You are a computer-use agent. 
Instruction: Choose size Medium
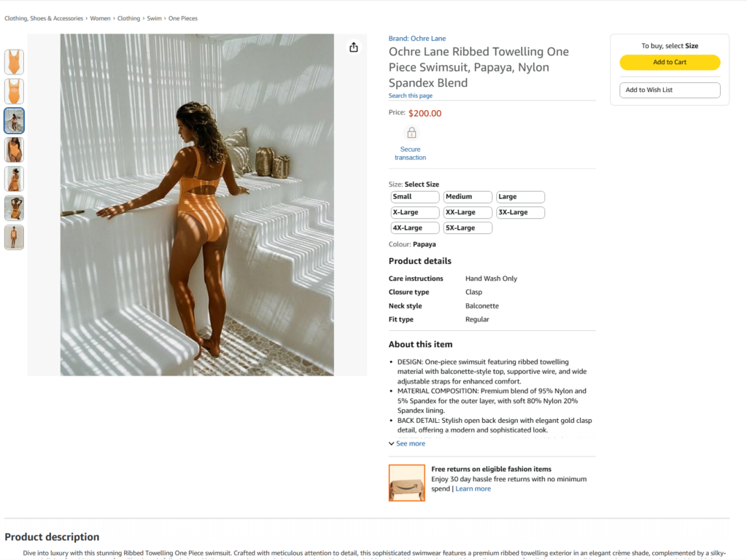coord(468,197)
